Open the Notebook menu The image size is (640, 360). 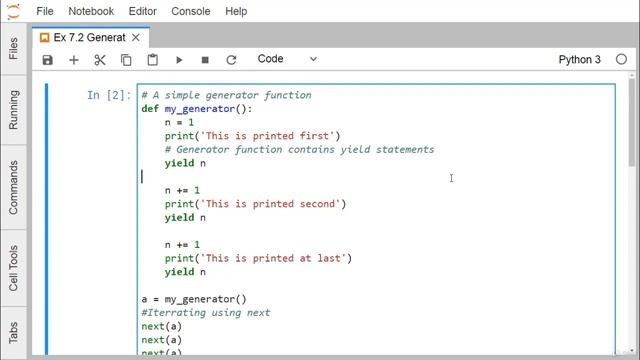coord(91,11)
